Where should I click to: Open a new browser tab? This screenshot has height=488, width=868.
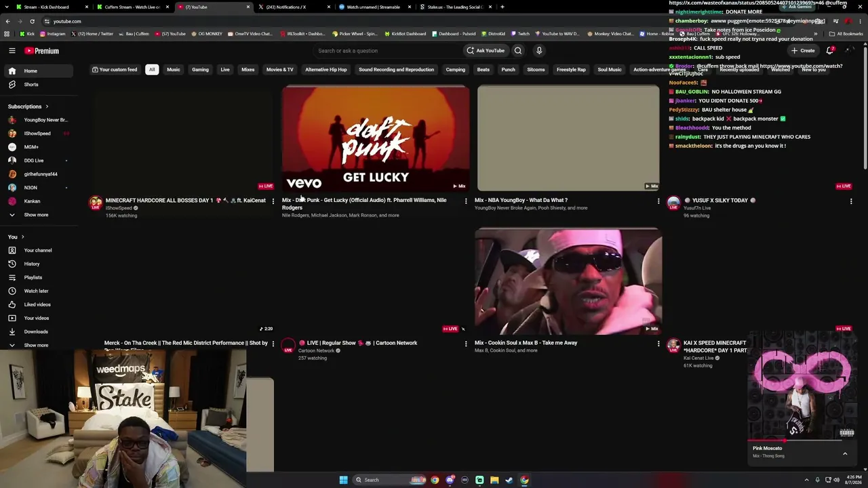click(502, 7)
